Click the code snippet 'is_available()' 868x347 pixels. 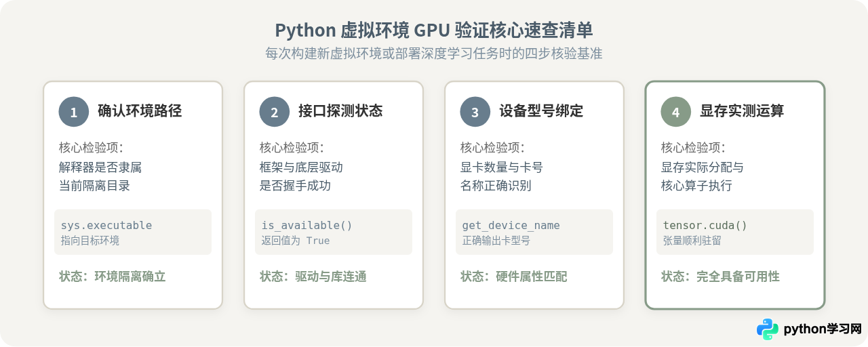(x=307, y=226)
